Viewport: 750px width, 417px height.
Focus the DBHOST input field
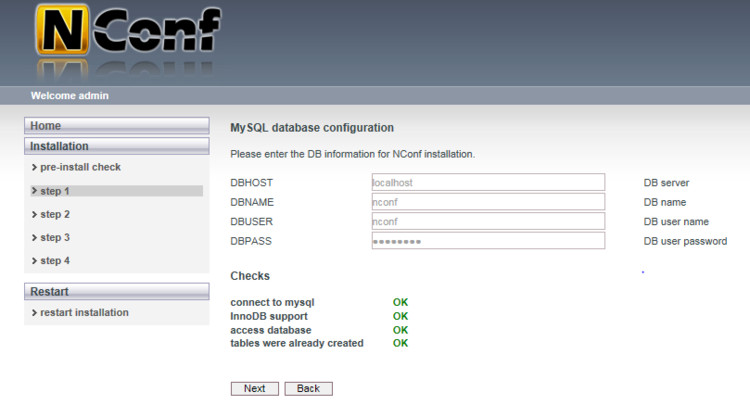488,182
